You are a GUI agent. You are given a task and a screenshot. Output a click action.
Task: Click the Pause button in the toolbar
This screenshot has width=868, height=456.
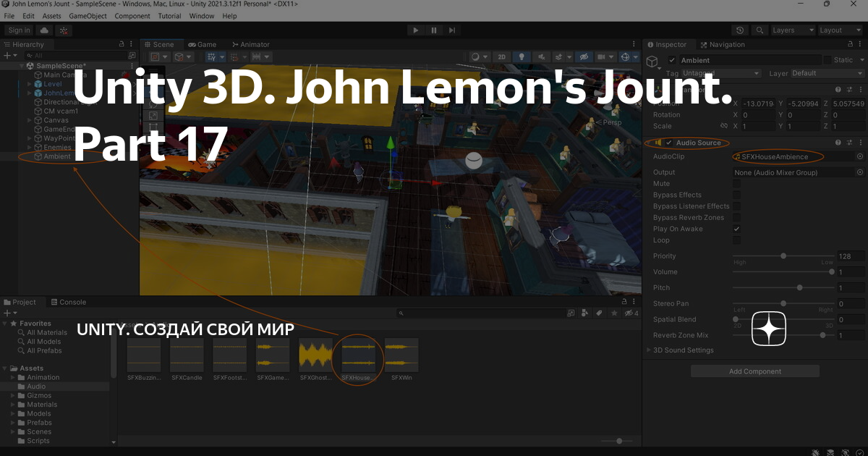coord(433,30)
